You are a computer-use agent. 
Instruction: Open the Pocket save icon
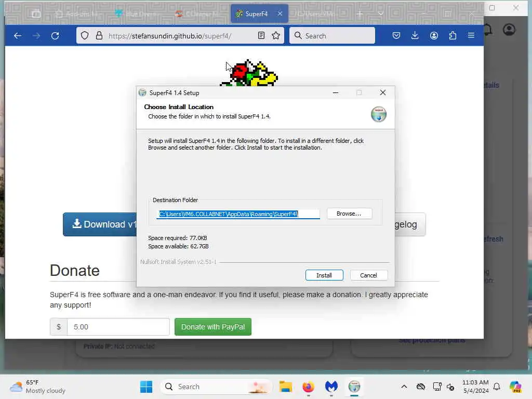click(x=396, y=36)
